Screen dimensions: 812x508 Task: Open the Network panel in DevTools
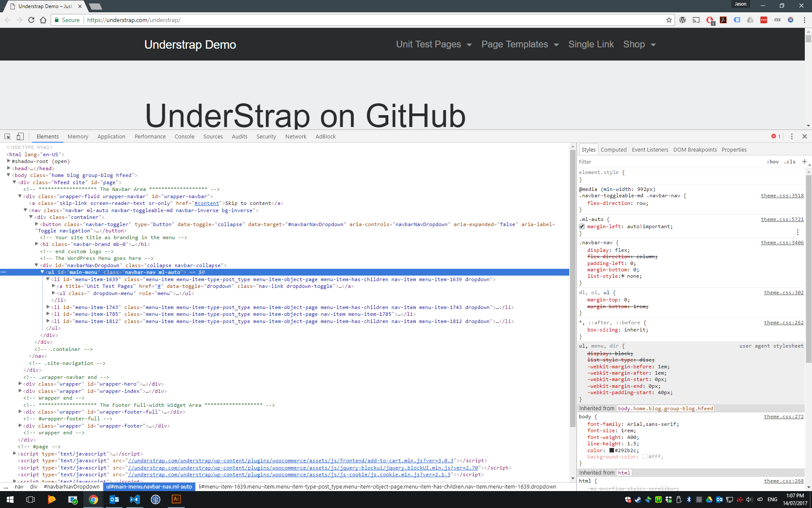[296, 136]
